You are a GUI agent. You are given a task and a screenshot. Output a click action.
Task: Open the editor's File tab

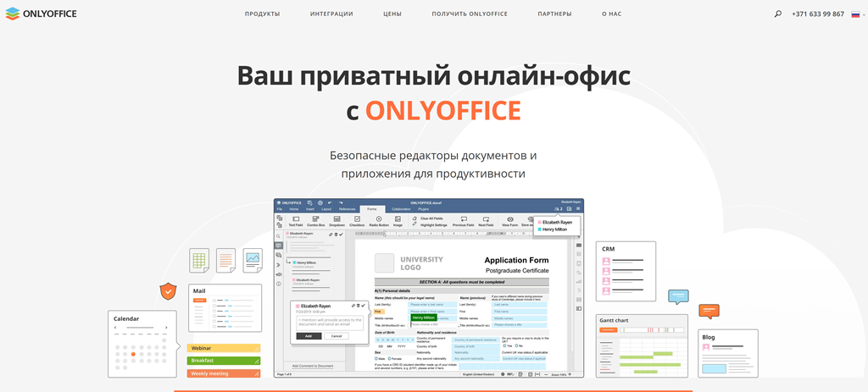[x=280, y=209]
